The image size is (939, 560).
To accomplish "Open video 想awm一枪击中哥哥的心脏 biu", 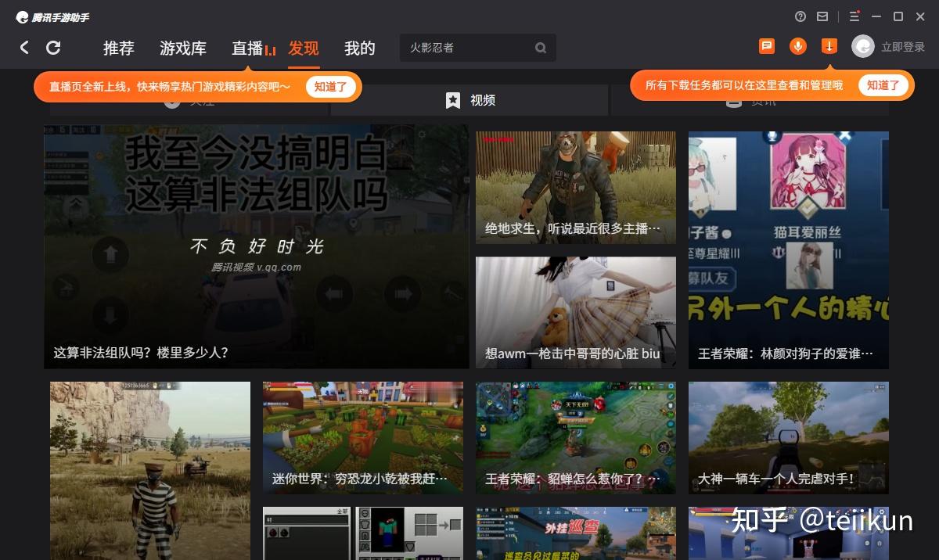I will 576,313.
